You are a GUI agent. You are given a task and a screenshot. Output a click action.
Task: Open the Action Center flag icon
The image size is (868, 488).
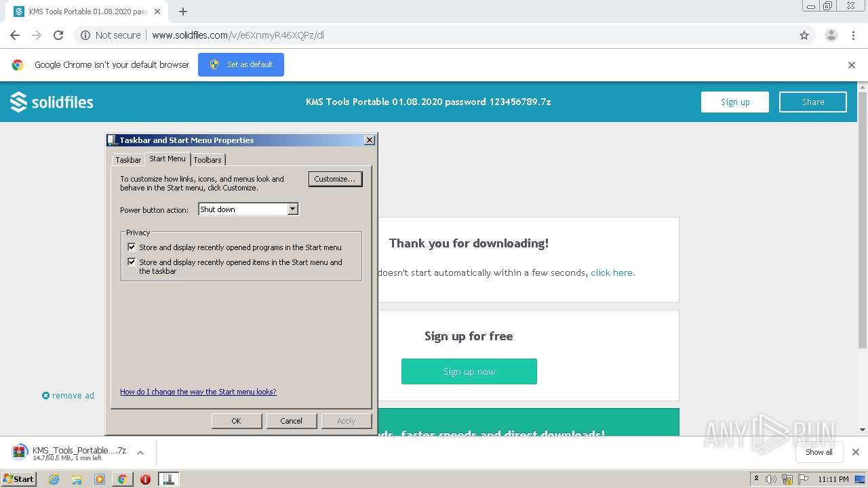(804, 479)
